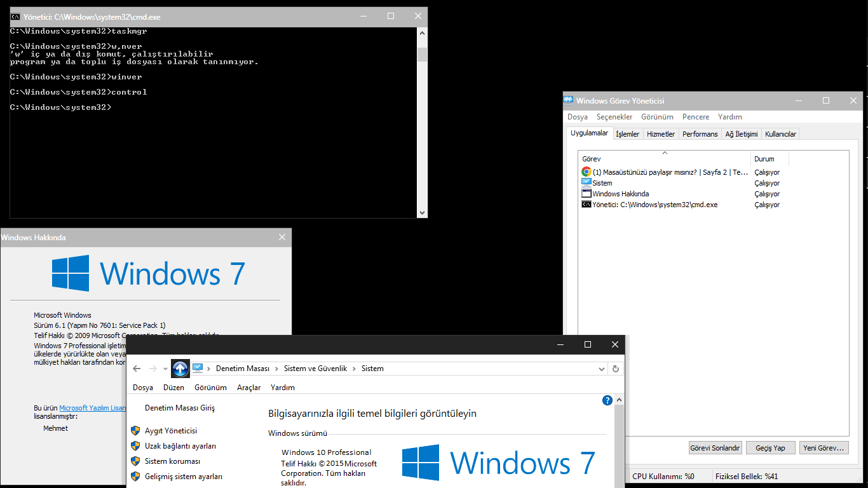The width and height of the screenshot is (868, 488).
Task: Switch to the Hizmetler tab
Action: point(661,134)
